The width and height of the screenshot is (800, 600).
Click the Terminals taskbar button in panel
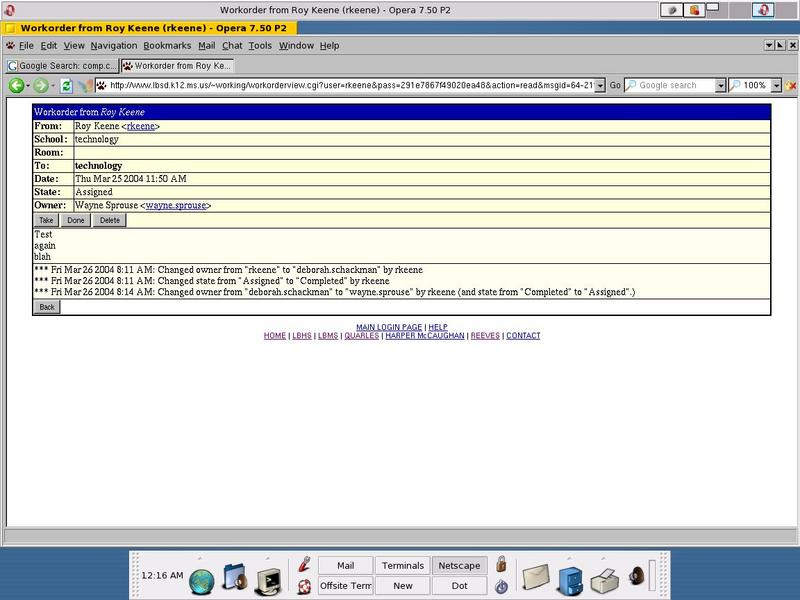(x=403, y=565)
